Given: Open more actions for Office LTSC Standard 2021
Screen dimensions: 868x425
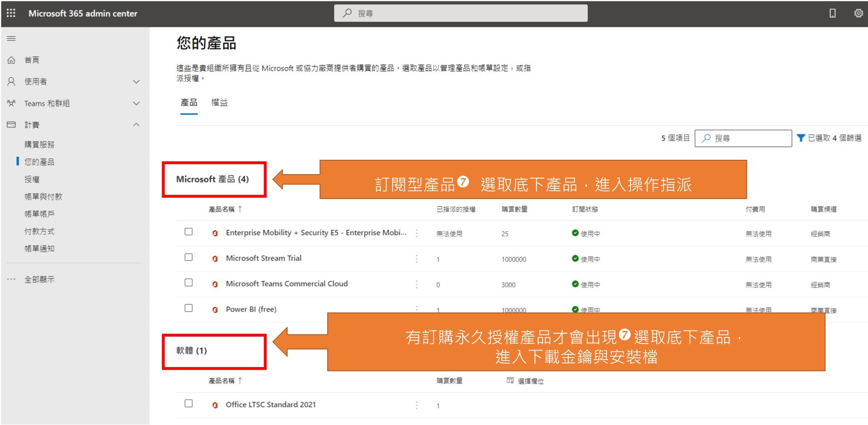Looking at the screenshot, I should pyautogui.click(x=417, y=405).
